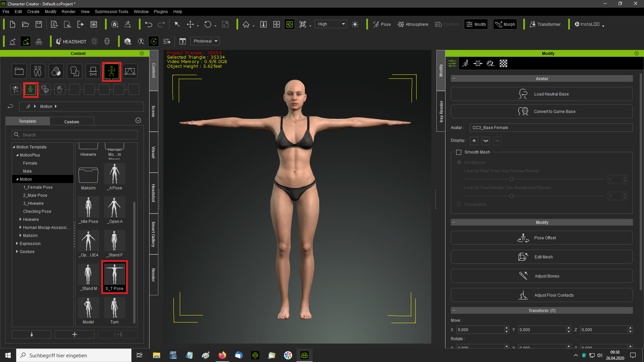Click the sun lighting icon

tap(355, 24)
